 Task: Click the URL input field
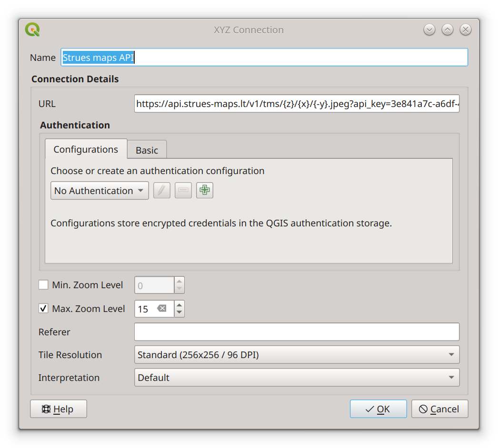297,104
